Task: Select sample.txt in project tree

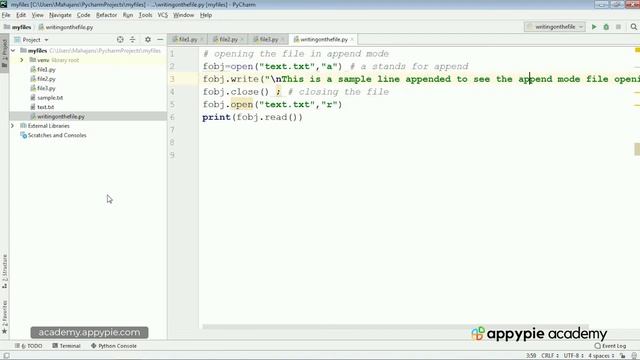Action: (x=50, y=98)
